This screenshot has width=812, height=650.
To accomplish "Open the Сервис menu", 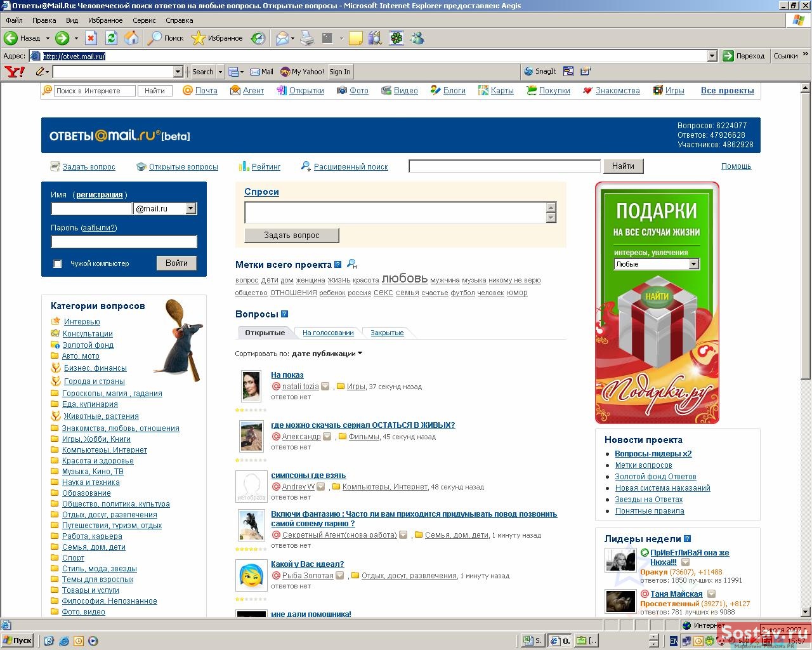I will point(145,20).
